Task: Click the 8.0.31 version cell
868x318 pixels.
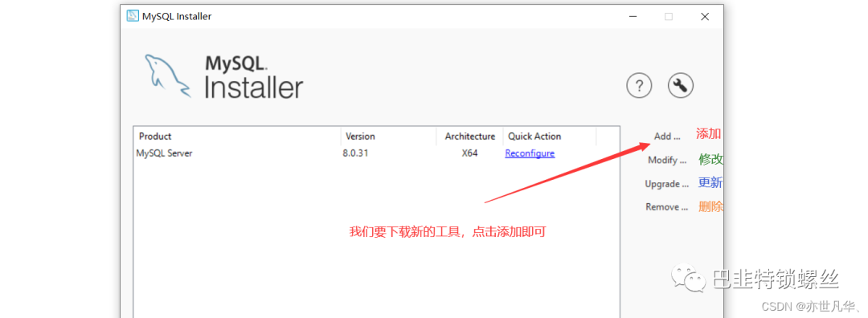Action: point(355,153)
